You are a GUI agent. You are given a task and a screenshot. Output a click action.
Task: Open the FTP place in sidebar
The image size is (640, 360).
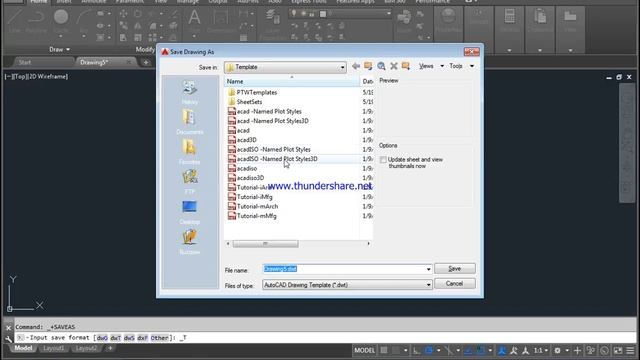pyautogui.click(x=190, y=182)
